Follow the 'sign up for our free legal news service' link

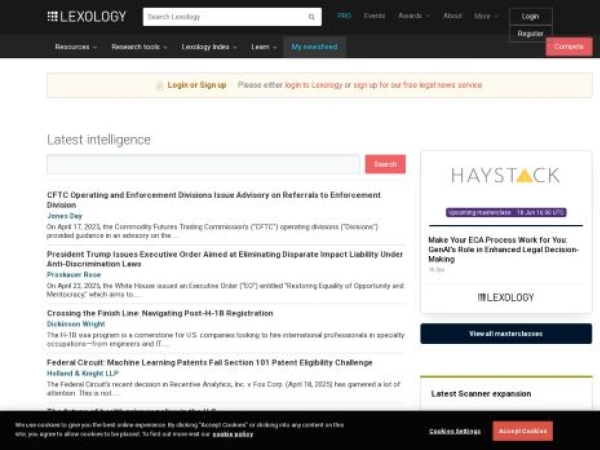coord(417,85)
